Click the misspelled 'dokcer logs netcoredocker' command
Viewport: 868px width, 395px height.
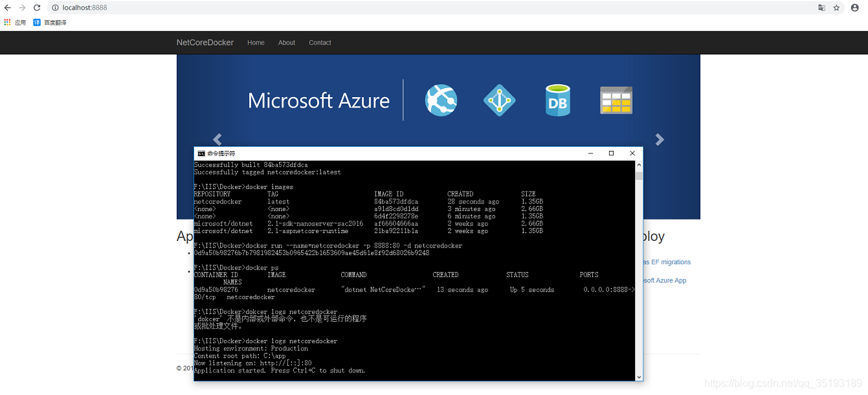click(x=265, y=312)
